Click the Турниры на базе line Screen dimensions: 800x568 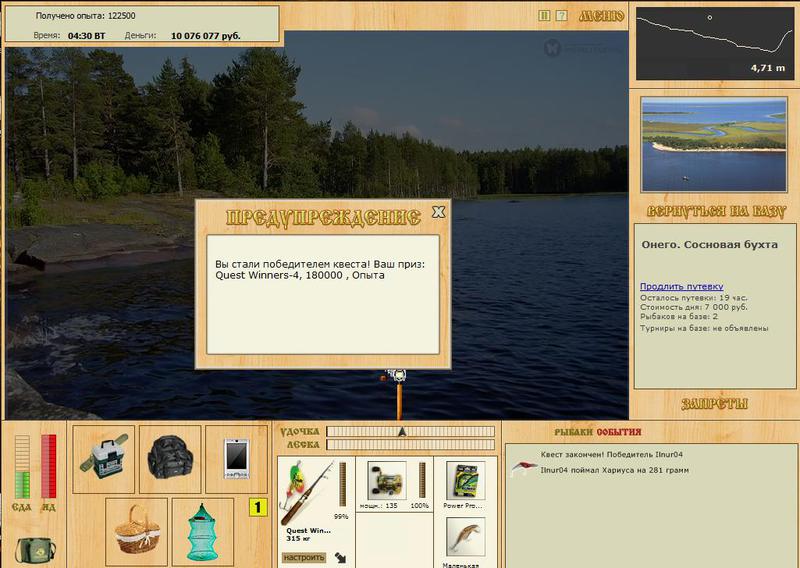pyautogui.click(x=704, y=328)
